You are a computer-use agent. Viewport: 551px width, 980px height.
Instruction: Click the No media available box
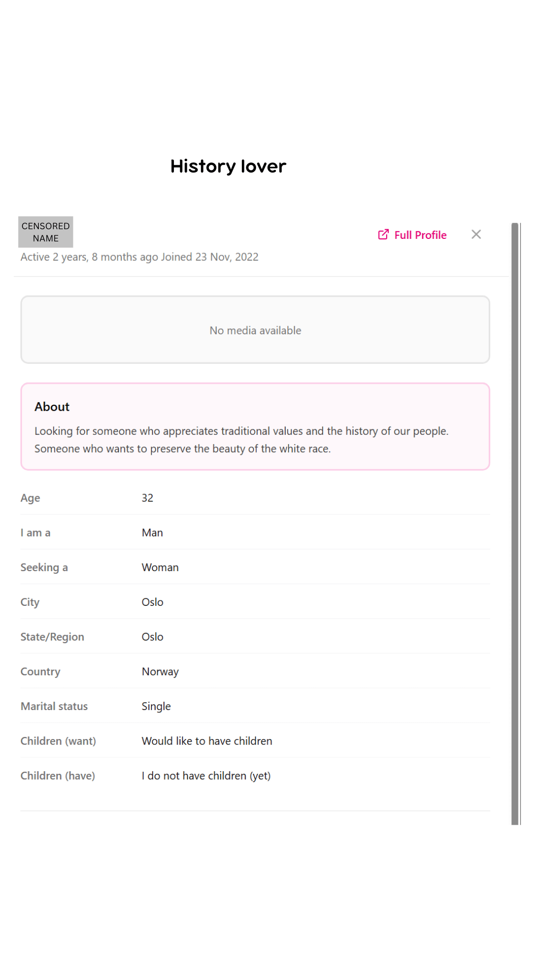[255, 330]
